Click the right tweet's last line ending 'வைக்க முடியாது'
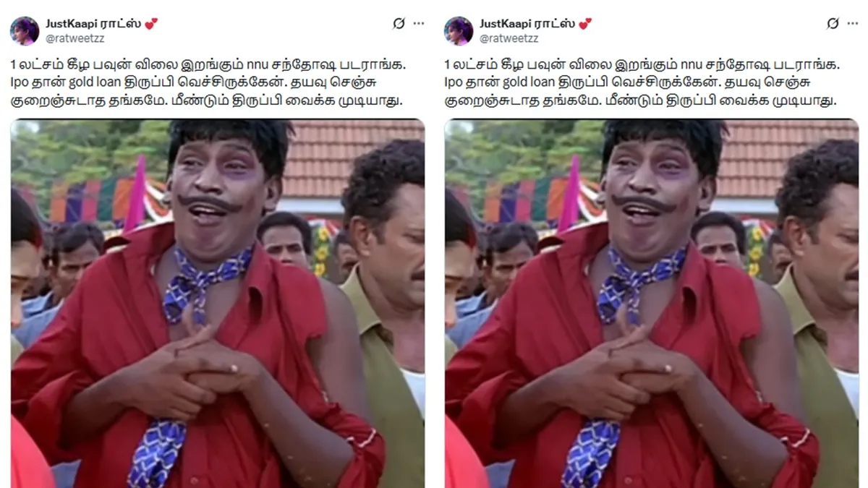868x488 pixels. [x=640, y=100]
